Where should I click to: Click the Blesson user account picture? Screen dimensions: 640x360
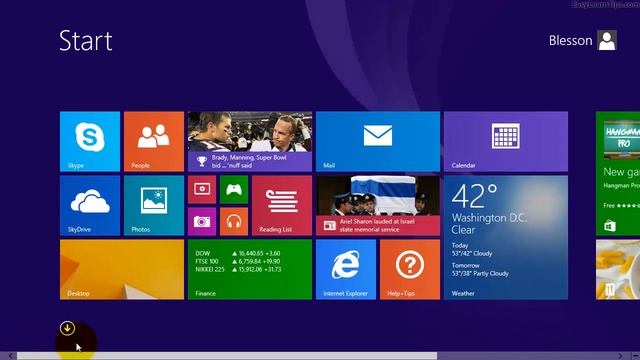pos(607,40)
